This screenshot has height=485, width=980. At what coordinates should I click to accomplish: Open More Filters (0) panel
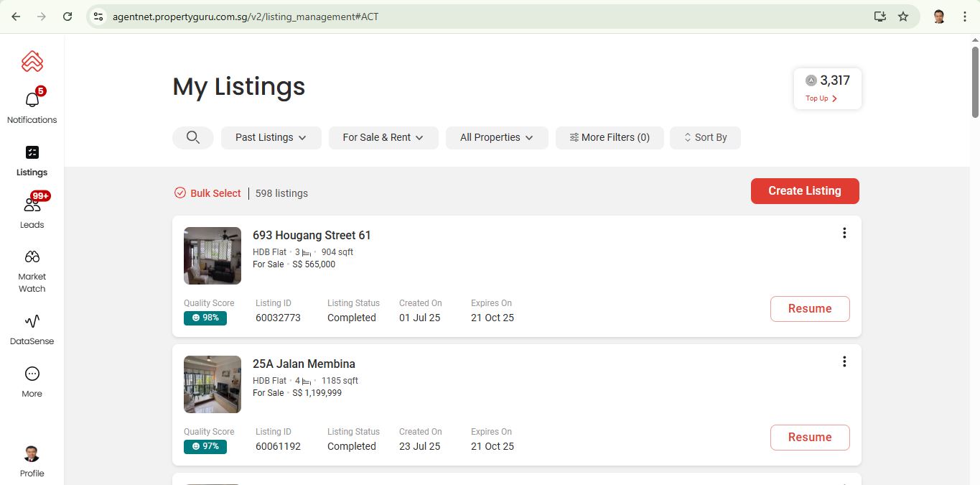610,137
